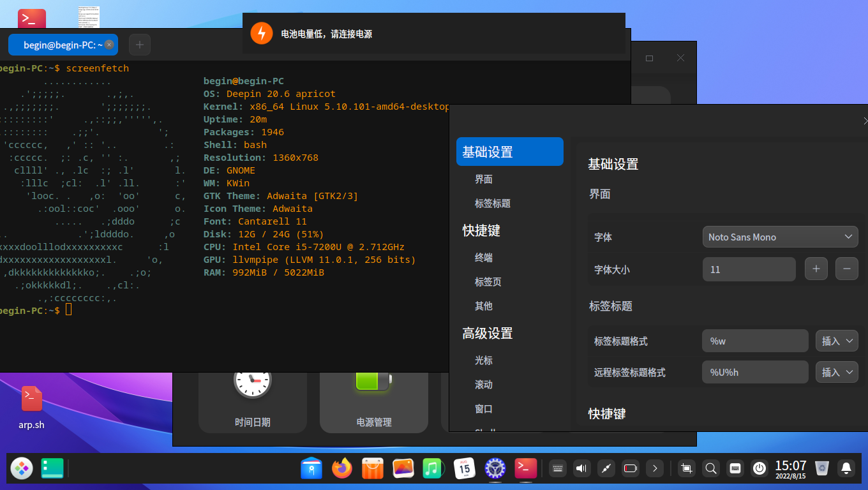Open the multitasking view in the dock
Image resolution: width=868 pixels, height=490 pixels.
52,468
